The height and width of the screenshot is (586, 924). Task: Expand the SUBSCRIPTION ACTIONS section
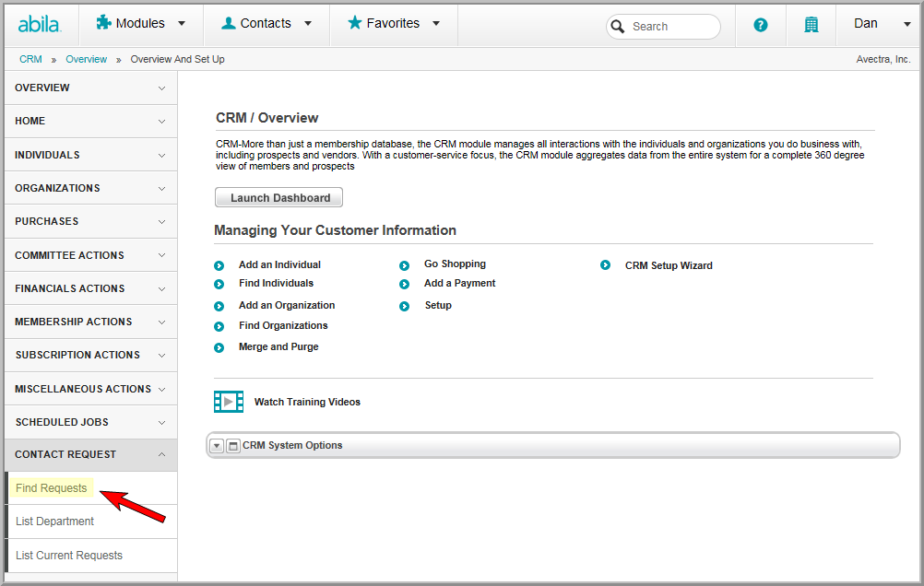pos(90,355)
